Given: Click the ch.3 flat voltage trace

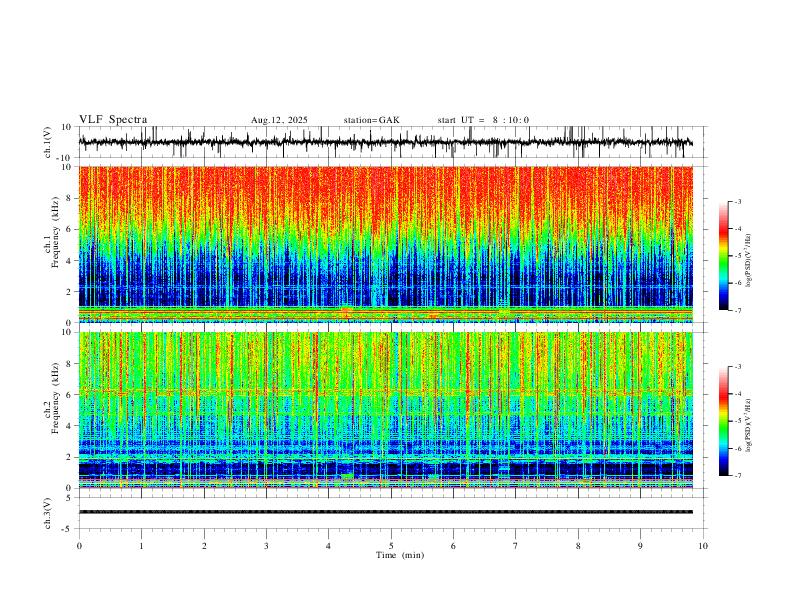Looking at the screenshot, I should tap(385, 512).
